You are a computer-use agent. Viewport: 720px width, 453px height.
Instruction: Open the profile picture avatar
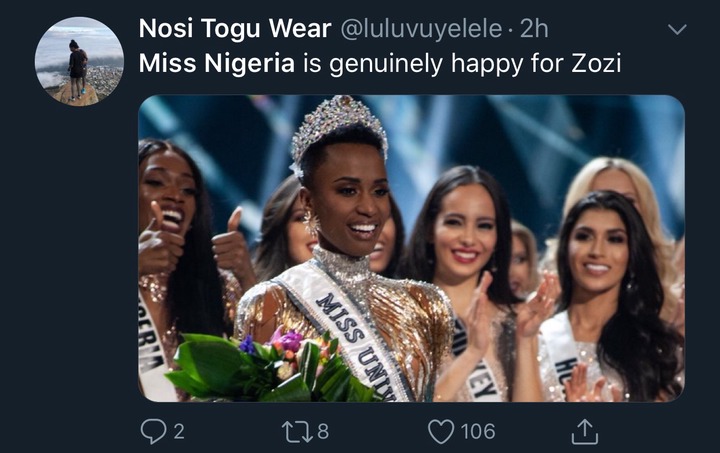click(79, 61)
